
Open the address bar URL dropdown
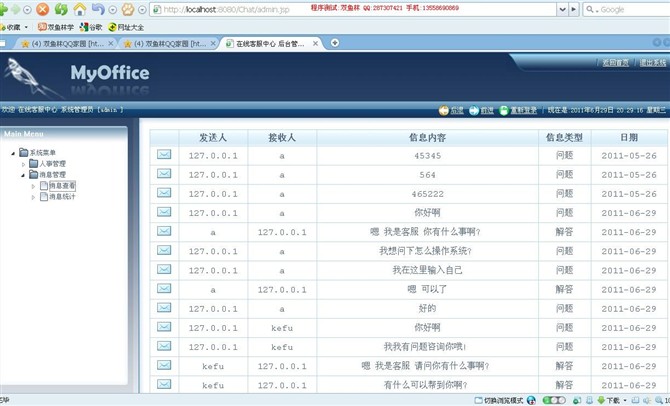coord(562,9)
